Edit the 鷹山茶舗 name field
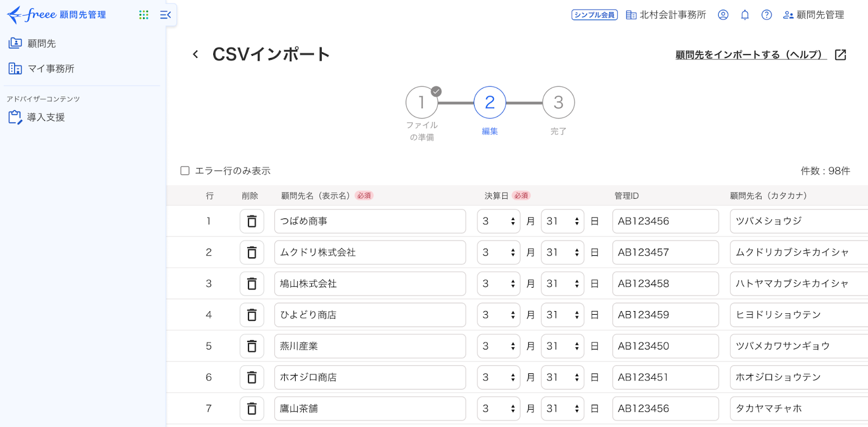Screen dimensions: 868x427 click(370, 409)
